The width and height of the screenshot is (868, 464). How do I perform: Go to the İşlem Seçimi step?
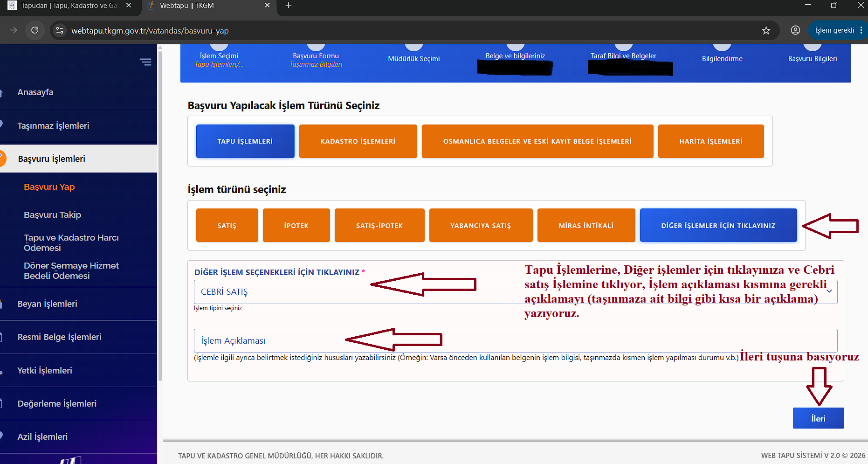click(x=219, y=56)
